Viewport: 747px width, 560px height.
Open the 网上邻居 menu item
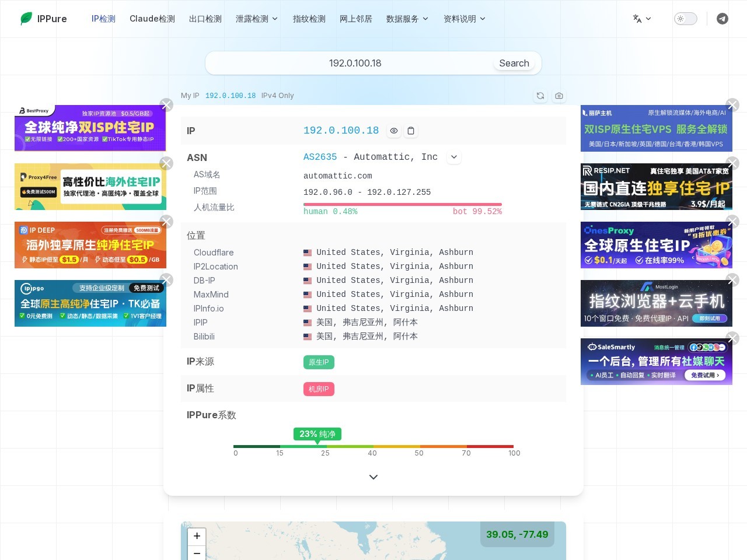[356, 19]
